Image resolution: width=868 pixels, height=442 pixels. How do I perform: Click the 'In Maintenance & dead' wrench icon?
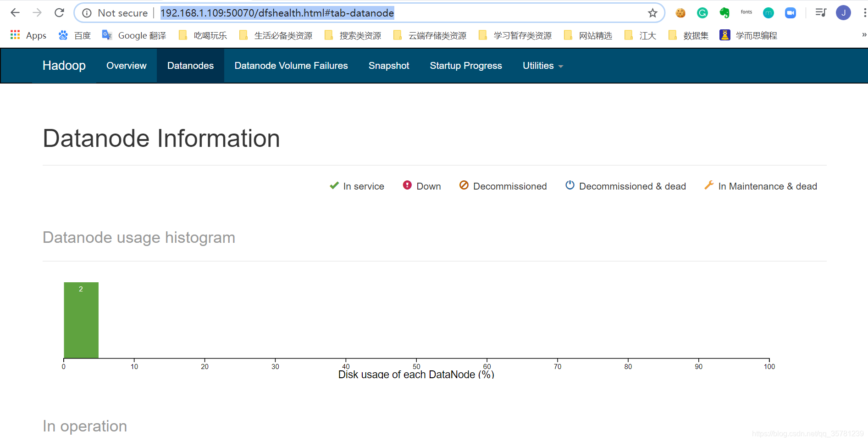pos(709,185)
